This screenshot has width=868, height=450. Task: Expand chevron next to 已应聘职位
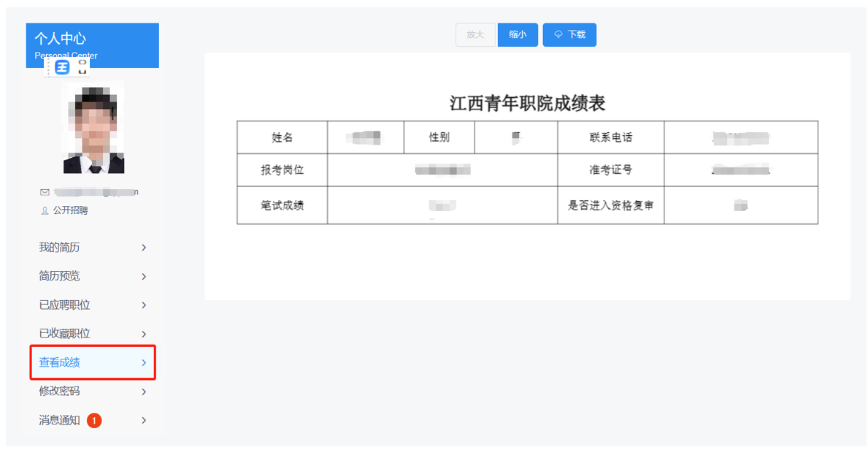click(x=144, y=305)
